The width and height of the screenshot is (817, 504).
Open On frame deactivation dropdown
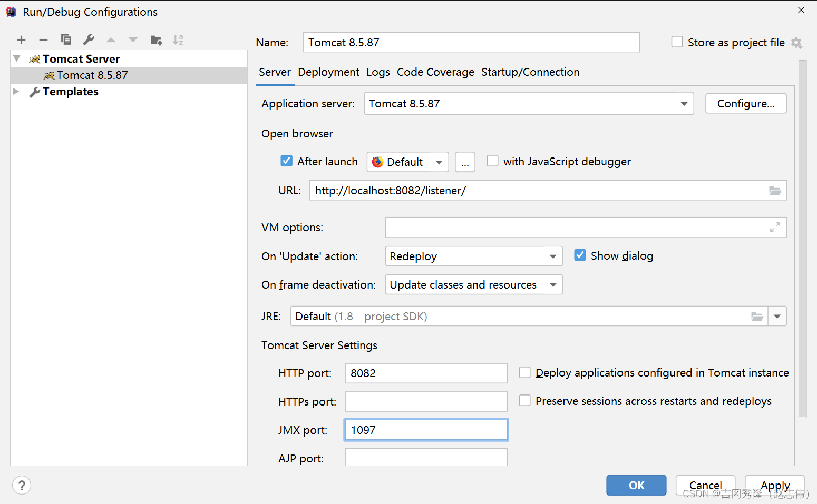(473, 285)
